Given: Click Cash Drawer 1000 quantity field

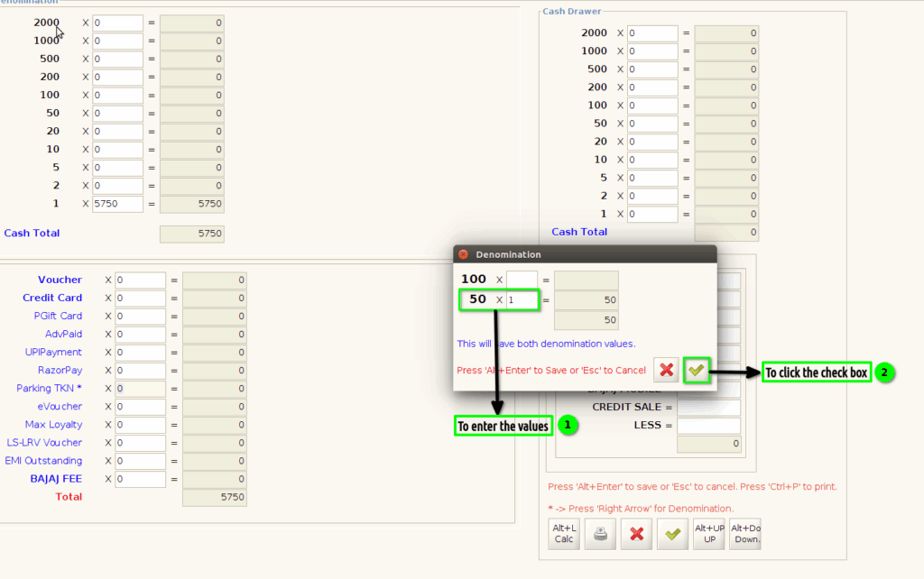Looking at the screenshot, I should click(652, 51).
